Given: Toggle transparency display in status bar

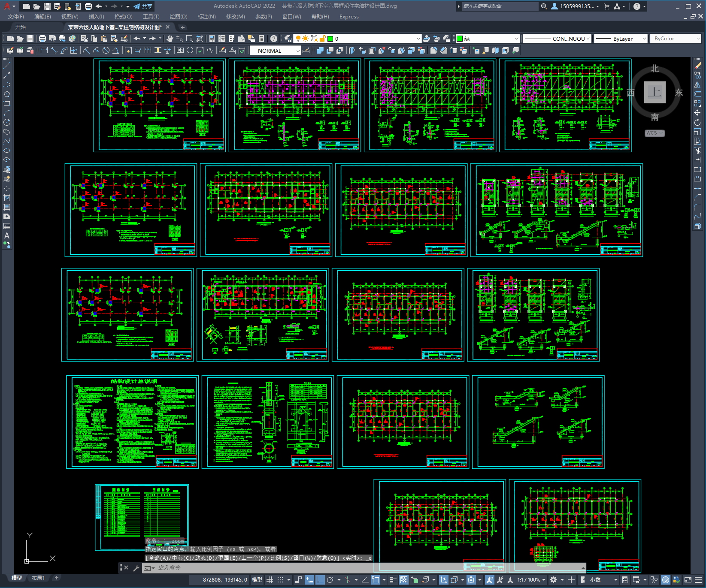Looking at the screenshot, I should [x=404, y=580].
